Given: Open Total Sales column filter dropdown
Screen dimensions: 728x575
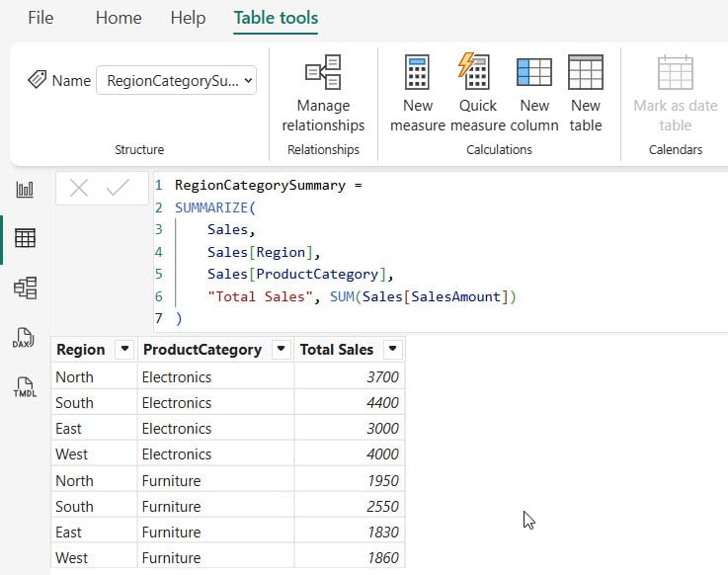Looking at the screenshot, I should pos(392,349).
